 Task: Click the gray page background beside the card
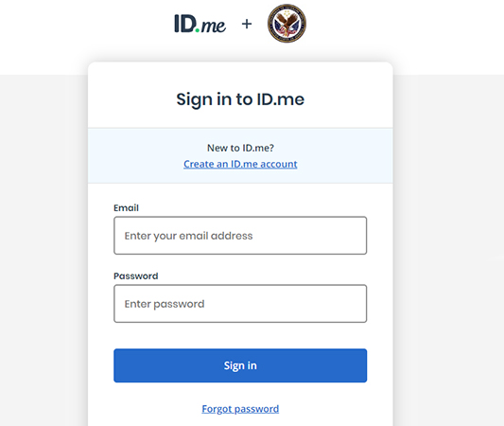448,225
